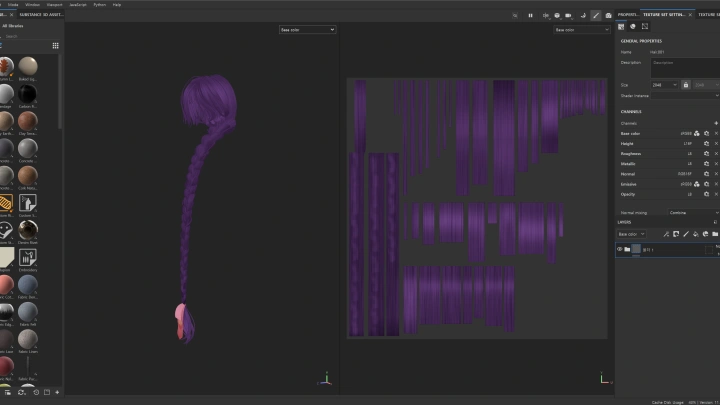Open the texture set general settings icon
The image size is (720, 405).
(621, 27)
